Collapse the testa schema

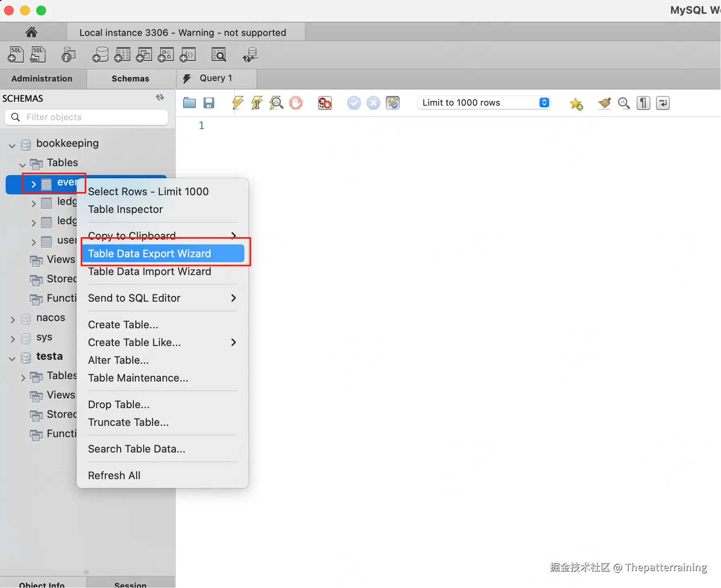[12, 358]
